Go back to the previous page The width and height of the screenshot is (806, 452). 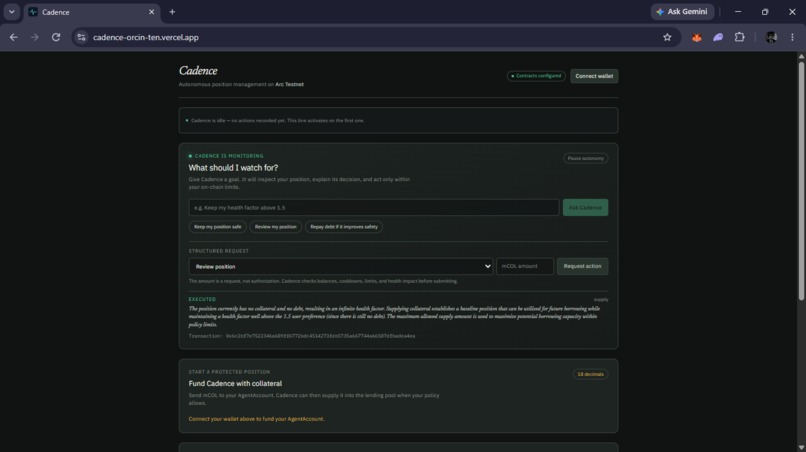point(13,37)
